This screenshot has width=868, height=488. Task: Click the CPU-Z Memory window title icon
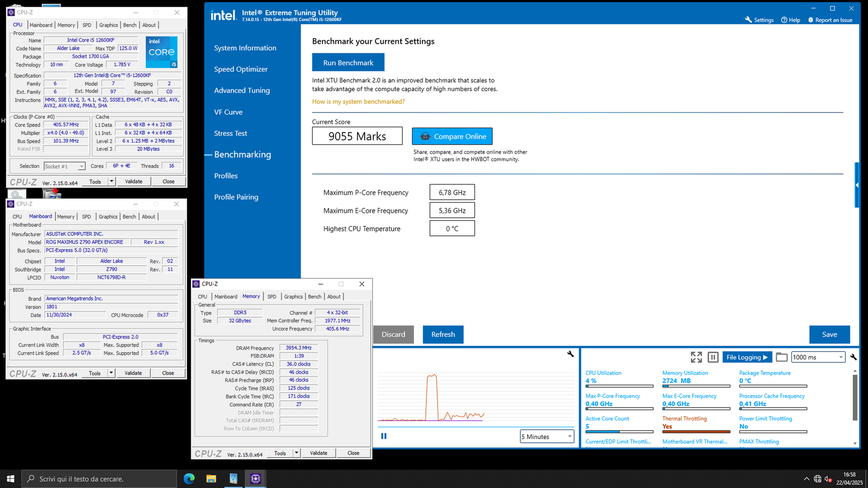(x=196, y=284)
